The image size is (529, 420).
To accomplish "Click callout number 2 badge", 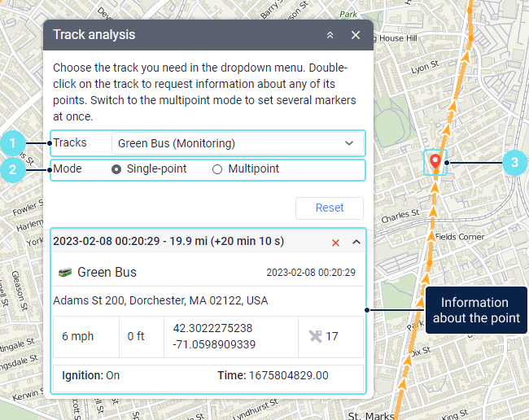I will [12, 170].
